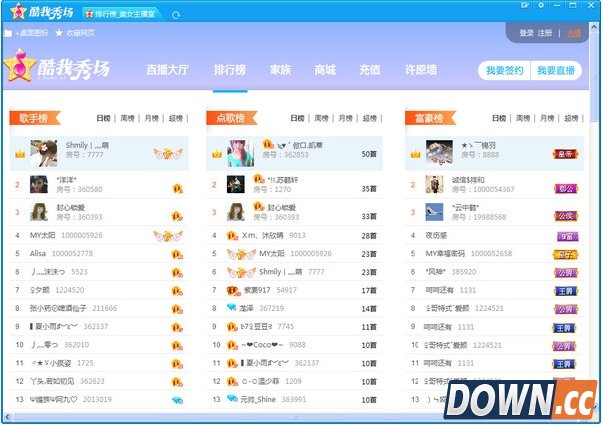The width and height of the screenshot is (603, 425).
Task: Click the refresh icon beside the browser tab
Action: pos(177,14)
